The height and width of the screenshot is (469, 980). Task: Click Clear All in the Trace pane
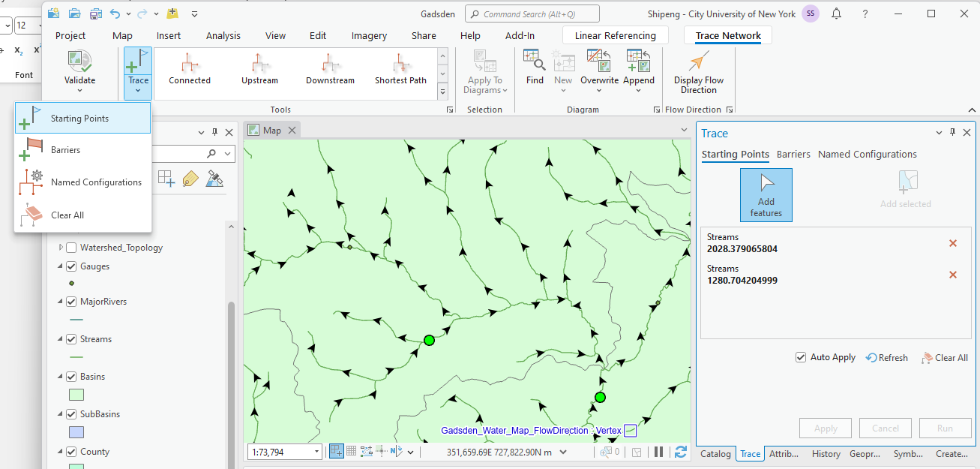[x=945, y=358]
